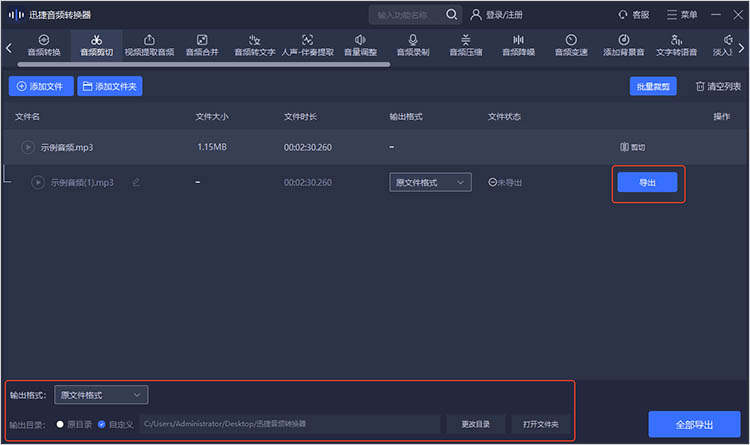Select the 自定义 output radio option
750x445 pixels.
(101, 424)
